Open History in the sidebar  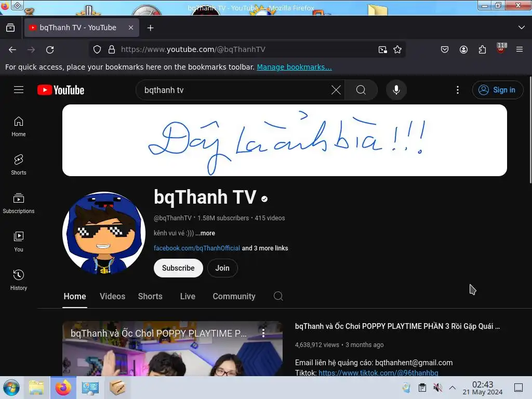19,280
